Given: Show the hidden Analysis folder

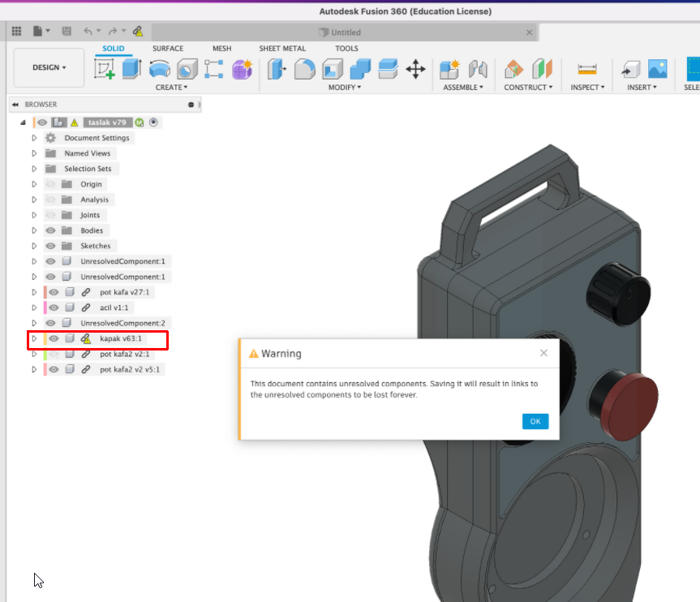Looking at the screenshot, I should pos(50,200).
